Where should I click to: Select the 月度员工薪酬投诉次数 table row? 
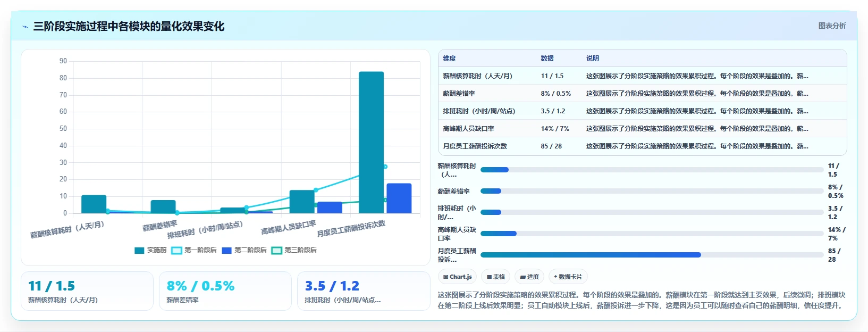tap(642, 146)
